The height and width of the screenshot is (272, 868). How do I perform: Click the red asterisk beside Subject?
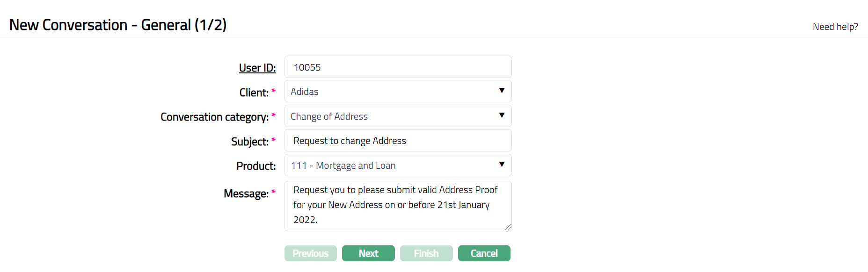click(273, 140)
